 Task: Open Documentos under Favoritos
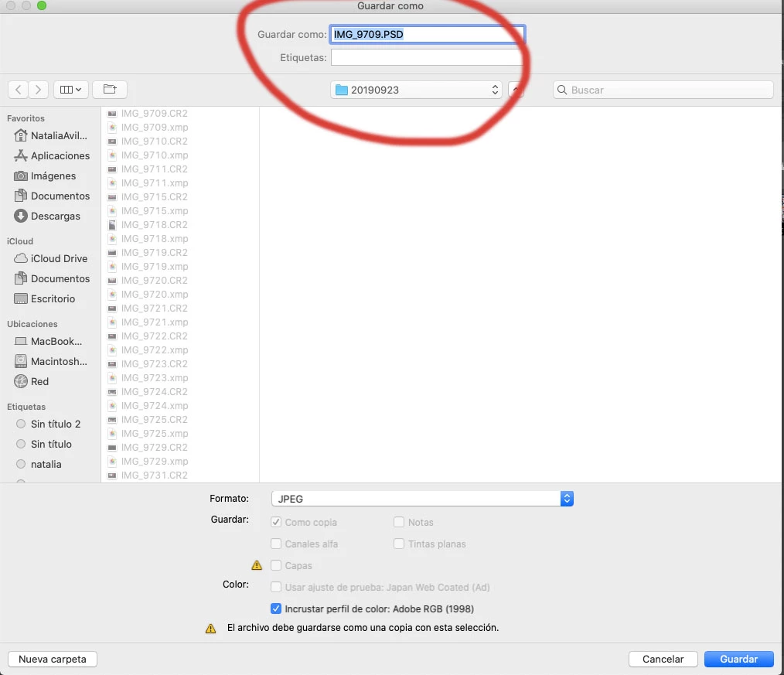click(x=52, y=196)
